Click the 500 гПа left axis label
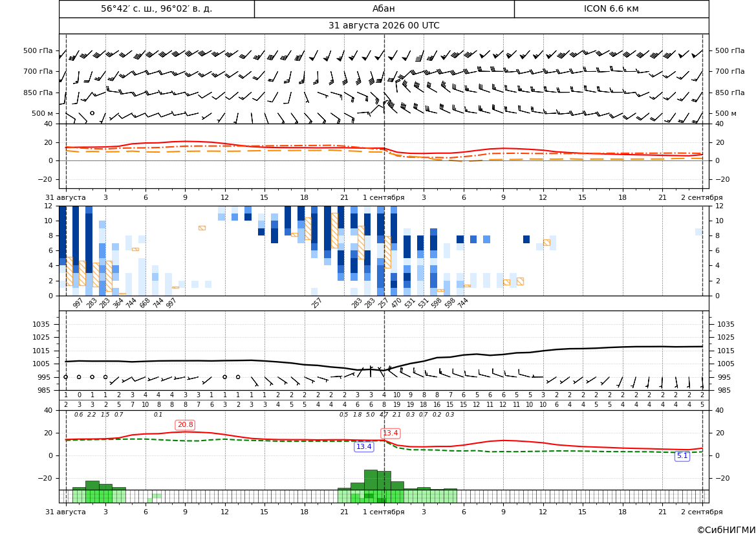Viewport: 756px width, 535px height. [38, 50]
